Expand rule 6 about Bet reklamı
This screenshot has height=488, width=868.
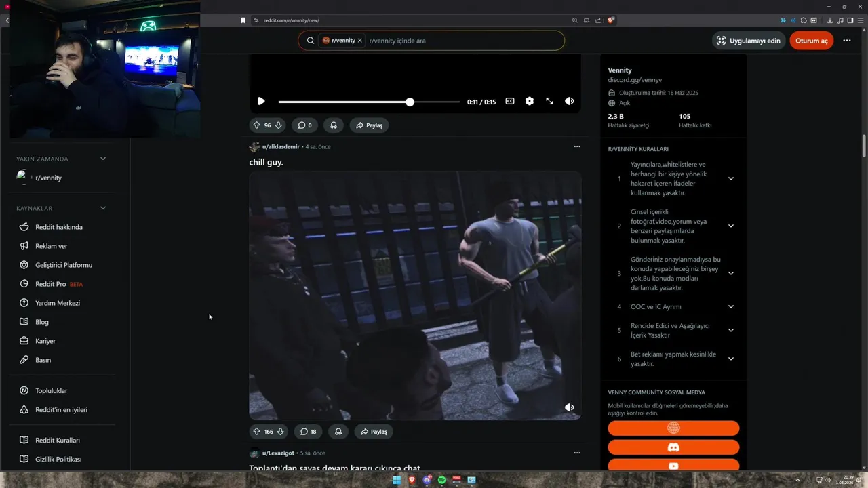click(731, 359)
